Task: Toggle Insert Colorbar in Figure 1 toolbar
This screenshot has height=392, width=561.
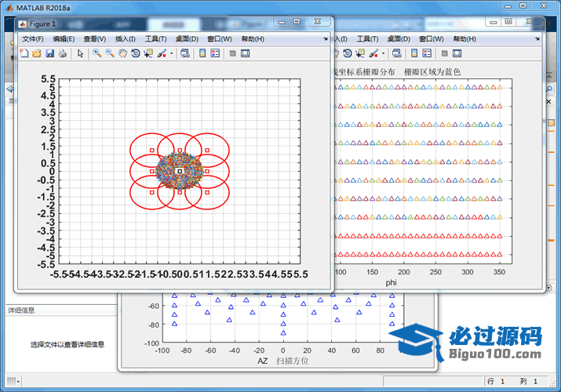Action: click(x=202, y=53)
